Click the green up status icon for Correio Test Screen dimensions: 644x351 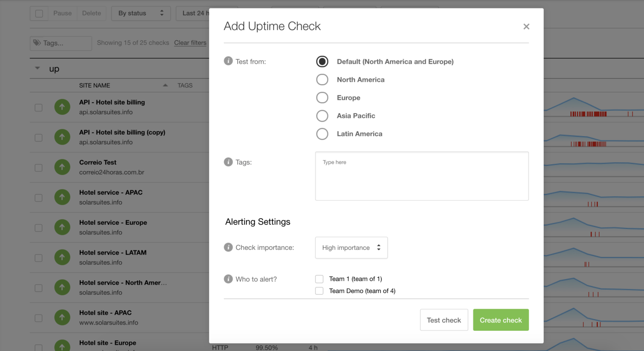tap(62, 167)
